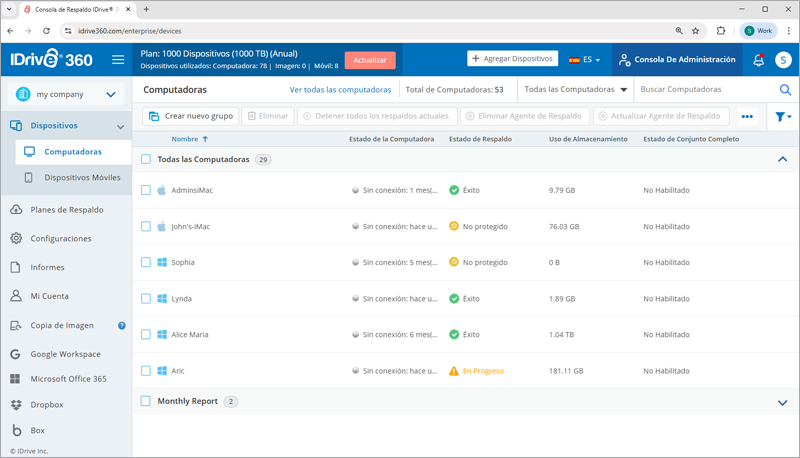Viewport: 800px width, 458px height.
Task: Open Dropbox from the sidebar
Action: 47,405
